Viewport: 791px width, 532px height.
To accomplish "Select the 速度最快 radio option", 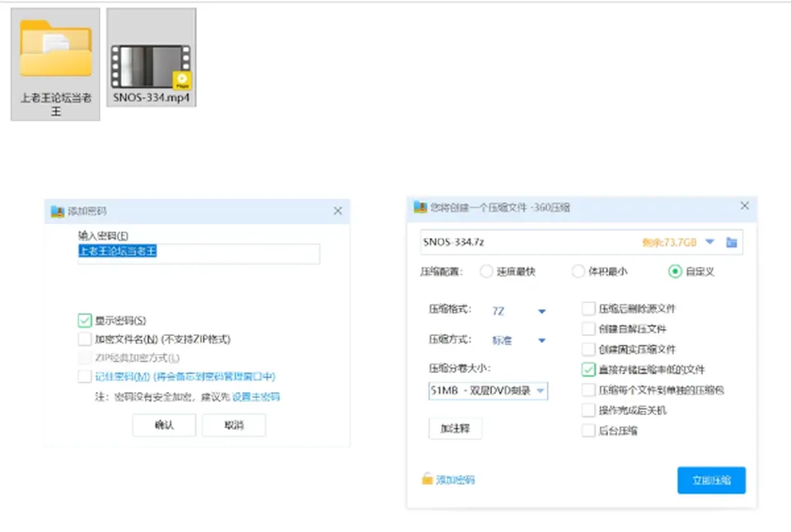I will coord(486,272).
